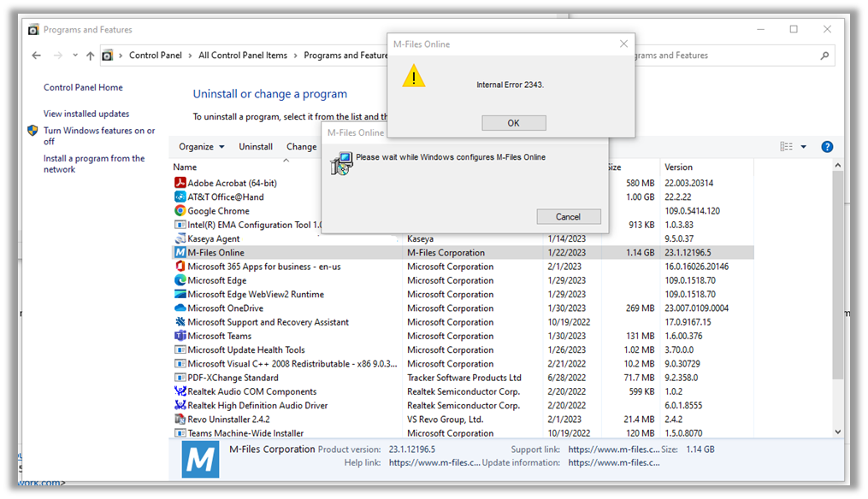Viewport: 868px width, 499px height.
Task: Click the list scrollbar up arrow
Action: [x=837, y=166]
